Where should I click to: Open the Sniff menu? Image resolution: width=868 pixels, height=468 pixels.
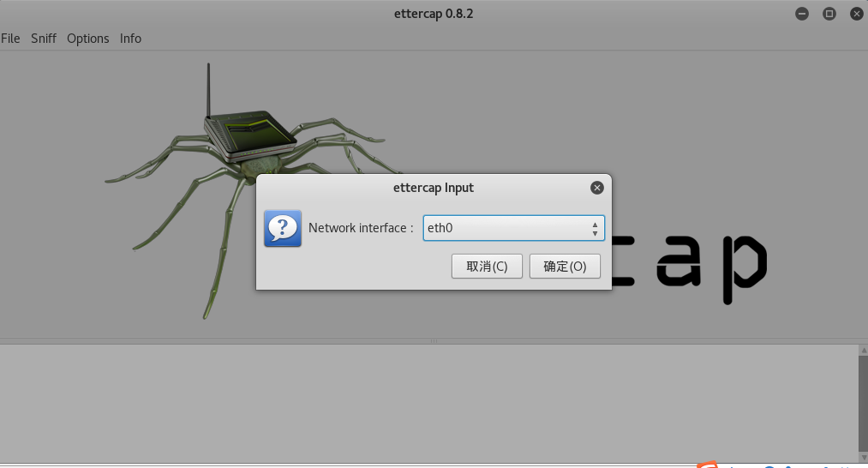pyautogui.click(x=44, y=39)
